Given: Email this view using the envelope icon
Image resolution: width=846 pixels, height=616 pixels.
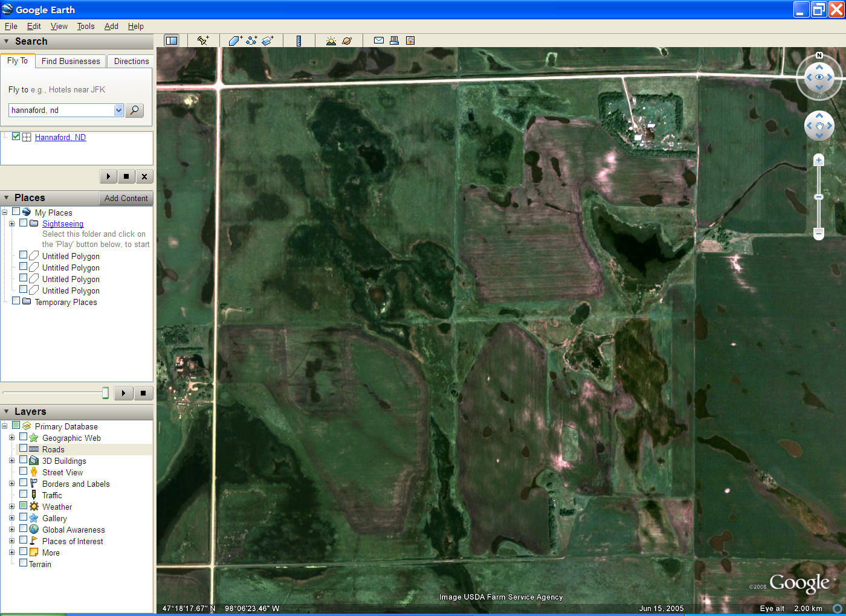Looking at the screenshot, I should point(379,40).
